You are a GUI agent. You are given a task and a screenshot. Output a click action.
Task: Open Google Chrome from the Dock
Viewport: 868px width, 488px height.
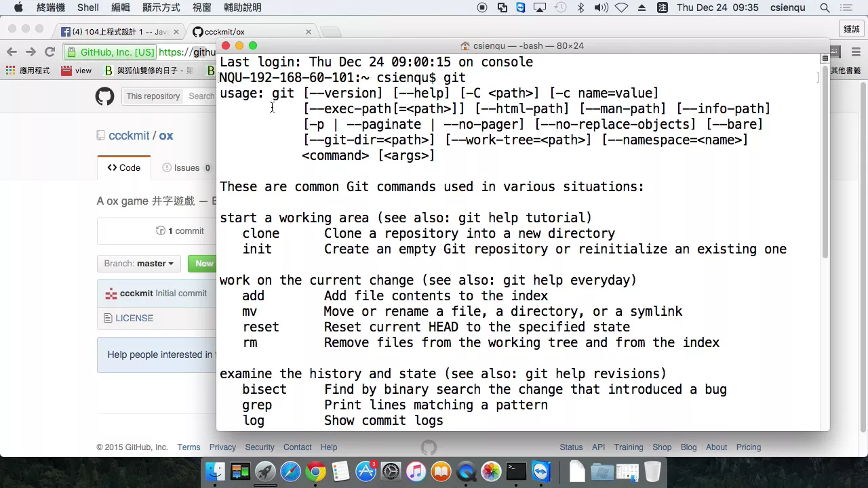pyautogui.click(x=315, y=471)
